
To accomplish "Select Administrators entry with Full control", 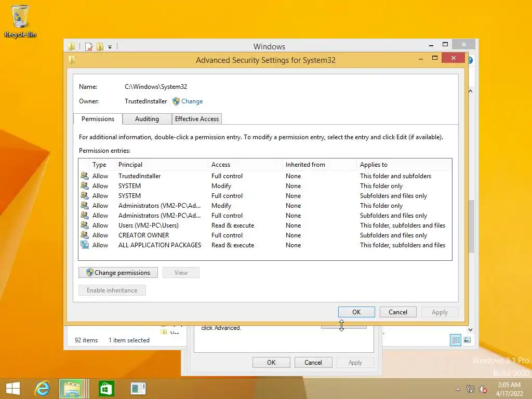I will point(265,216).
